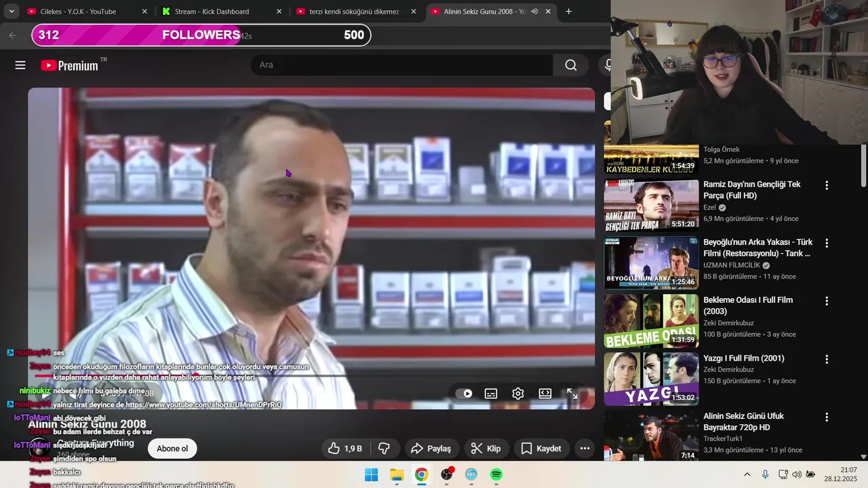Open options for Yazgı Full Film video
This screenshot has height=488, width=868.
pyautogui.click(x=826, y=359)
